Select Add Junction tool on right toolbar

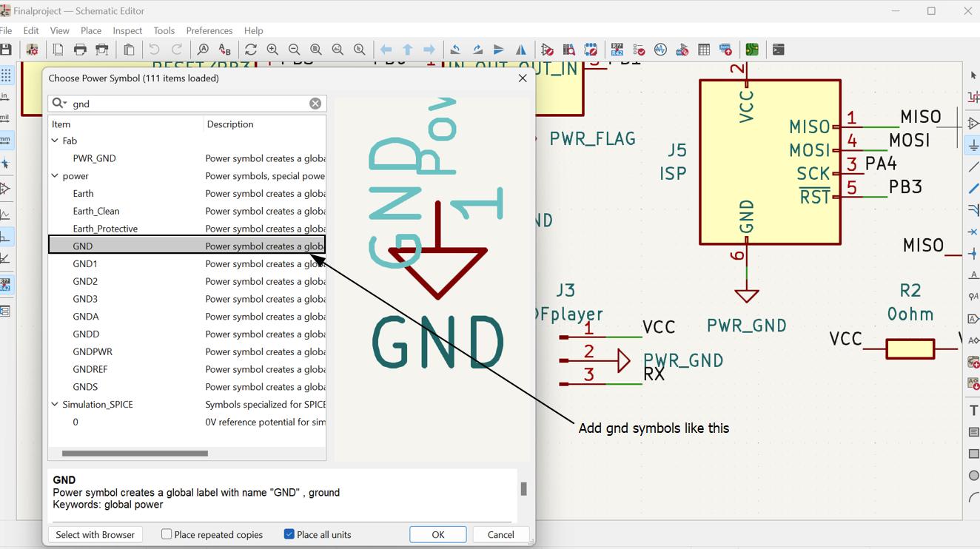(973, 254)
